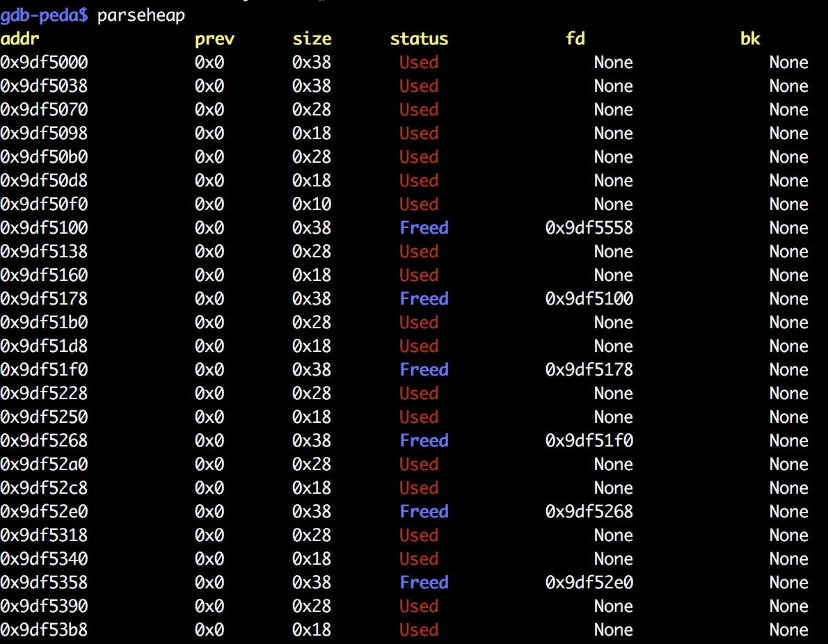Click address 0x9df52a0
The height and width of the screenshot is (644, 828).
pyautogui.click(x=44, y=464)
